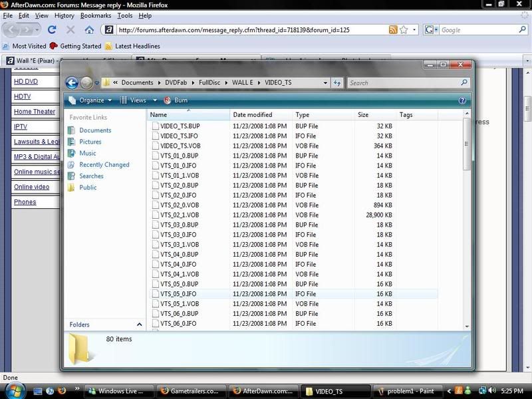The width and height of the screenshot is (532, 399).
Task: Open Firefox Edit menu
Action: pyautogui.click(x=23, y=15)
